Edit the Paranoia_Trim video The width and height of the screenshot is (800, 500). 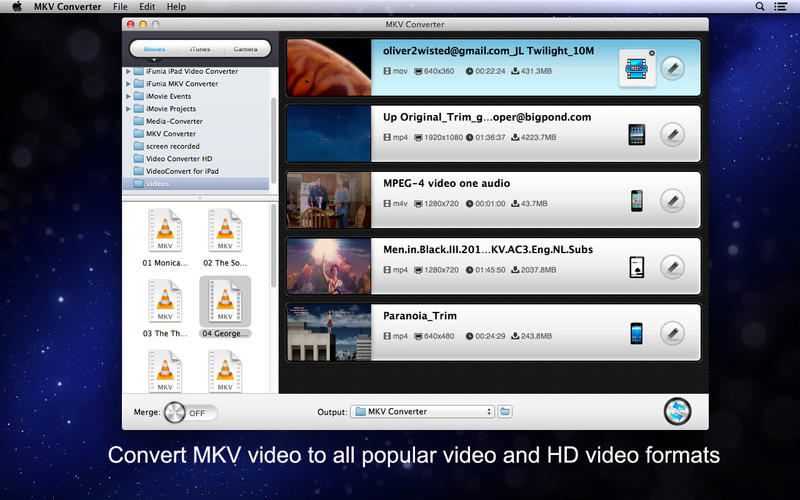pos(672,333)
